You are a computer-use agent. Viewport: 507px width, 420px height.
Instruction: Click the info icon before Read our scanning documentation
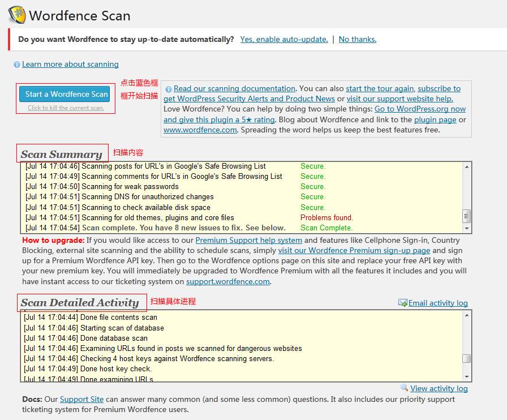pos(169,89)
